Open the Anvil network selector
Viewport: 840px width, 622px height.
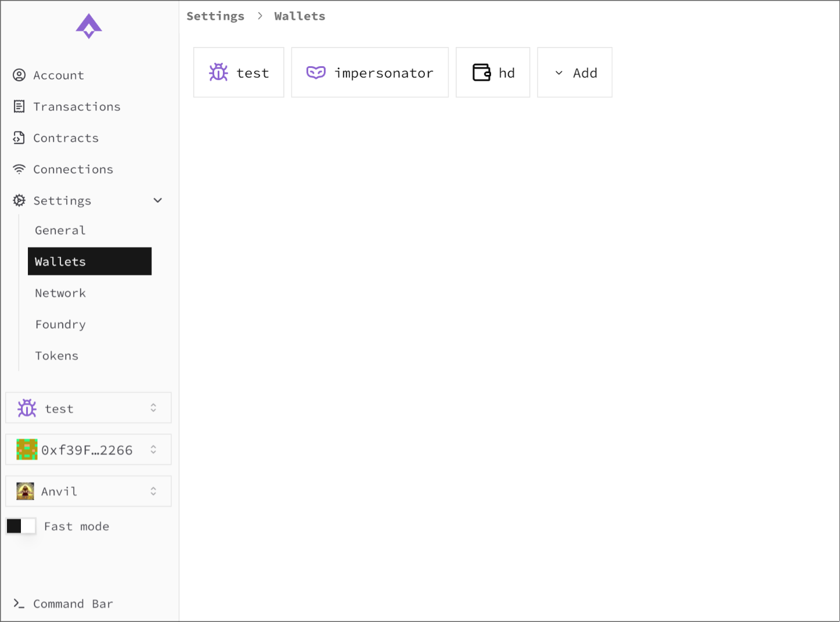(x=88, y=491)
